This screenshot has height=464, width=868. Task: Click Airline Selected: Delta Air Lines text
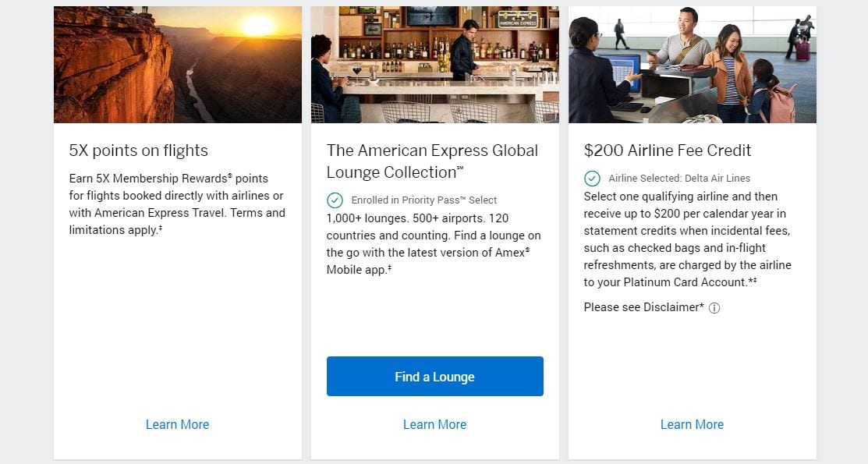(679, 179)
